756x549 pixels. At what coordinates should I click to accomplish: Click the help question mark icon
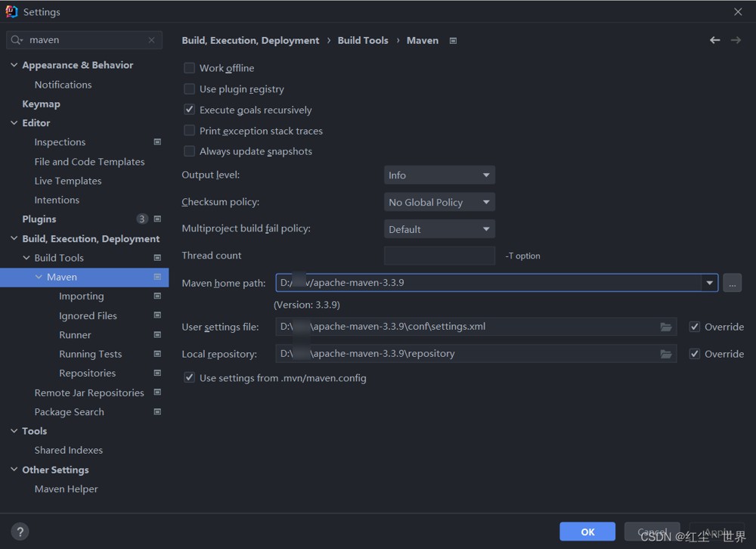click(20, 532)
